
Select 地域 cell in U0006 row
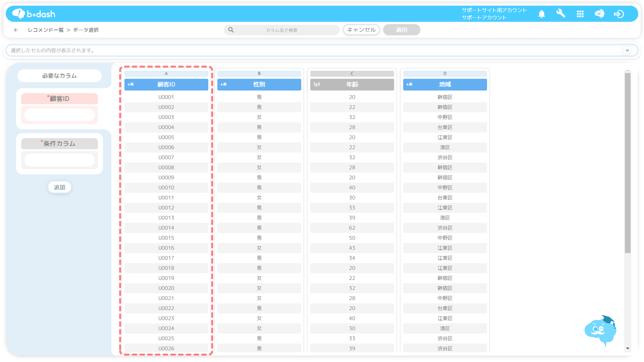[445, 147]
